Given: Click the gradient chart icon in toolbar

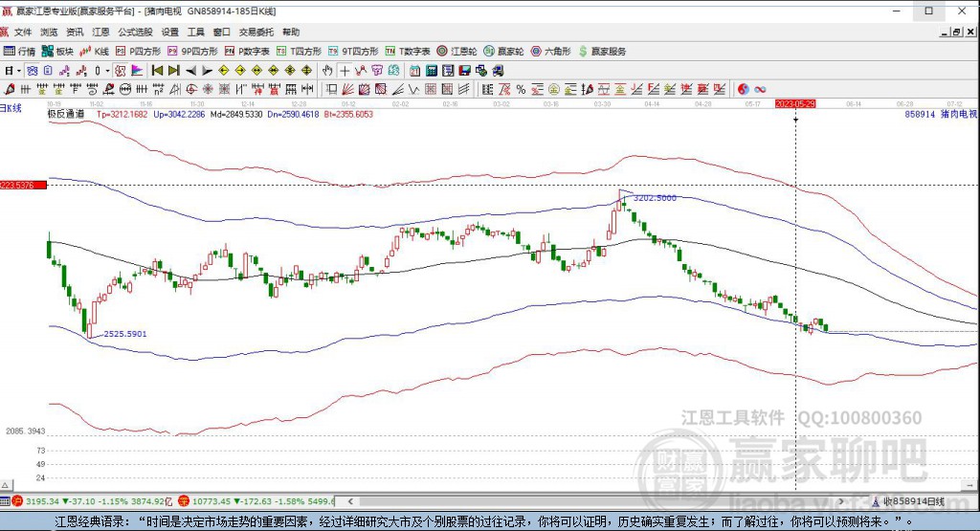Looking at the screenshot, I should [137, 71].
